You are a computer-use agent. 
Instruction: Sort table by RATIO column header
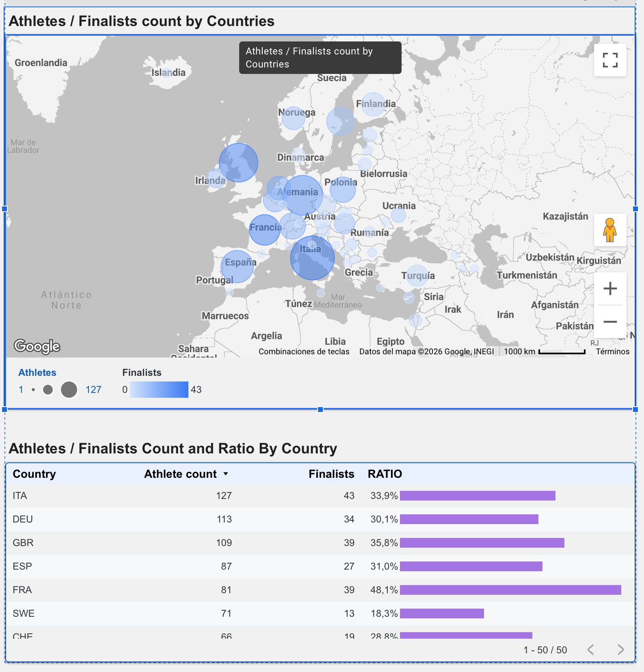pos(385,474)
